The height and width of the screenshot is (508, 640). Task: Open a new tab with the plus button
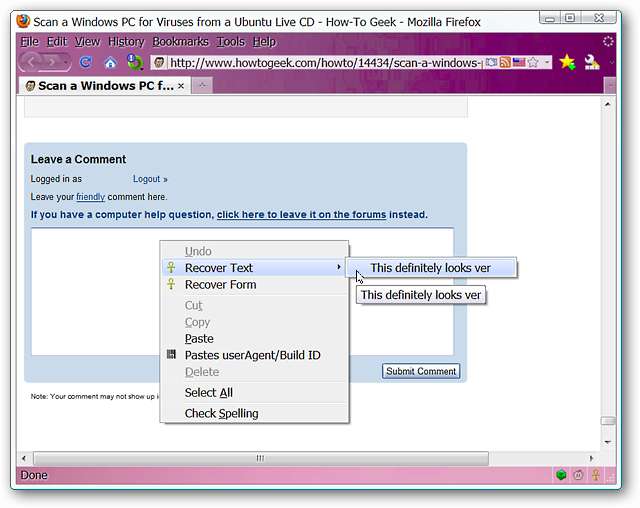point(202,85)
